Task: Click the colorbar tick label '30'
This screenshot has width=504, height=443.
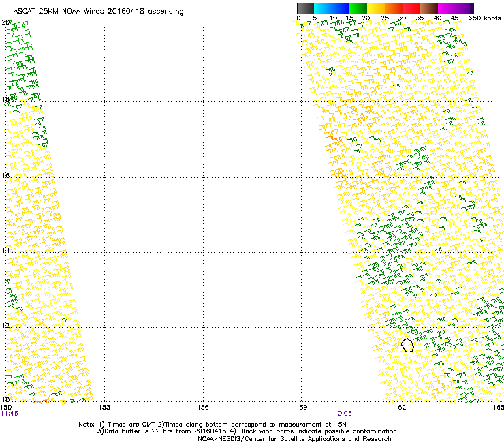Action: pos(402,18)
